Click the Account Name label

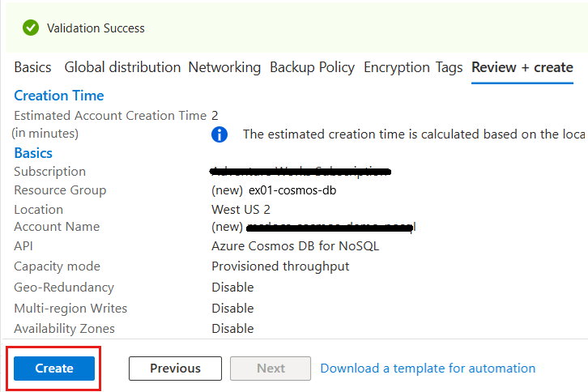57,227
